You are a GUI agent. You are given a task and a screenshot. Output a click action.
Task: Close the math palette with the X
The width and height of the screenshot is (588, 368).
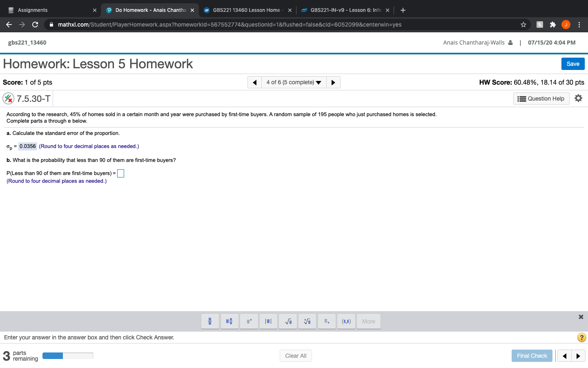pos(581,316)
